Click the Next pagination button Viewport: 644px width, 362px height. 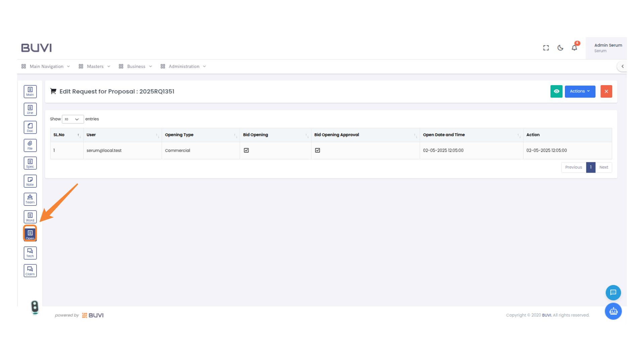pyautogui.click(x=603, y=167)
